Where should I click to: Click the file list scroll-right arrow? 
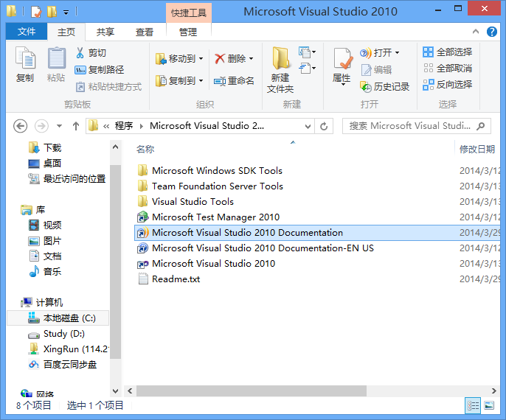[x=493, y=391]
